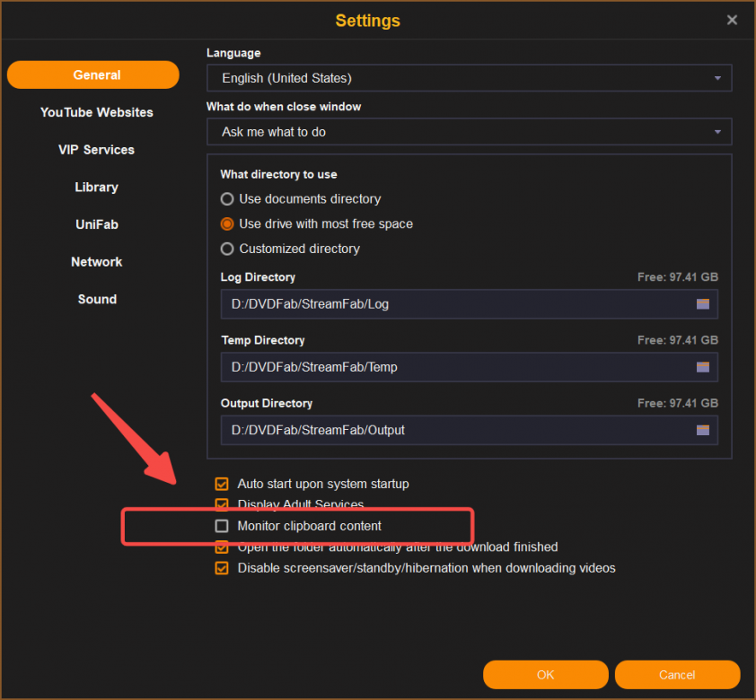Click the Temp Directory browse folder icon
The width and height of the screenshot is (756, 700).
(702, 367)
